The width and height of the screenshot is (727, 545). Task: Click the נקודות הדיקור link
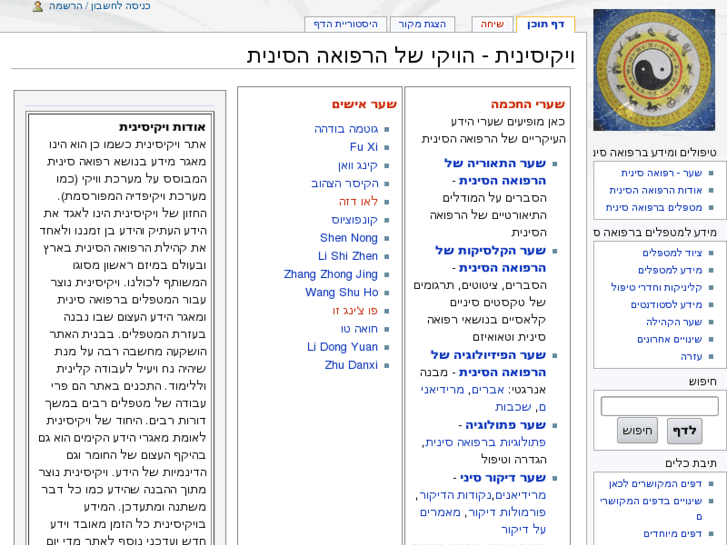click(x=455, y=495)
